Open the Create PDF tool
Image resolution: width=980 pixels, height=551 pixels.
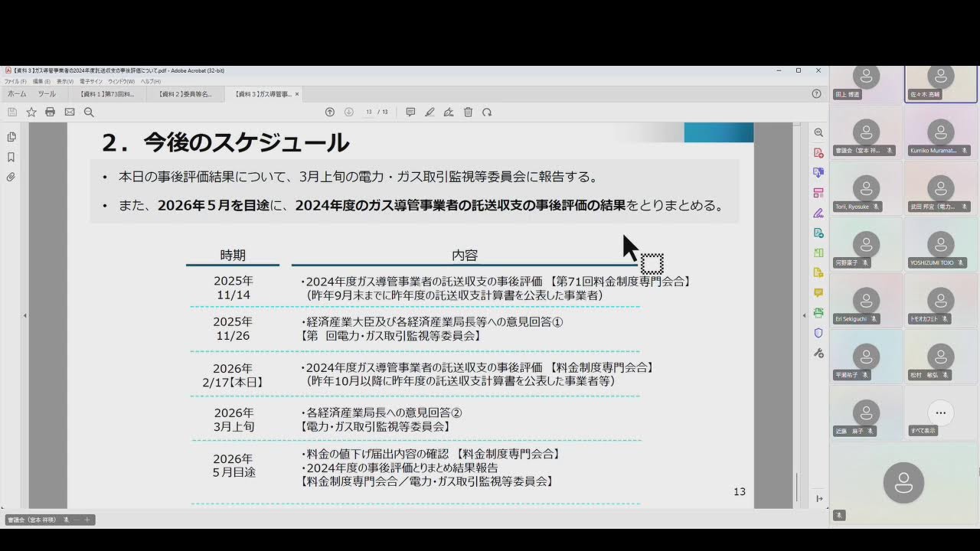point(818,152)
